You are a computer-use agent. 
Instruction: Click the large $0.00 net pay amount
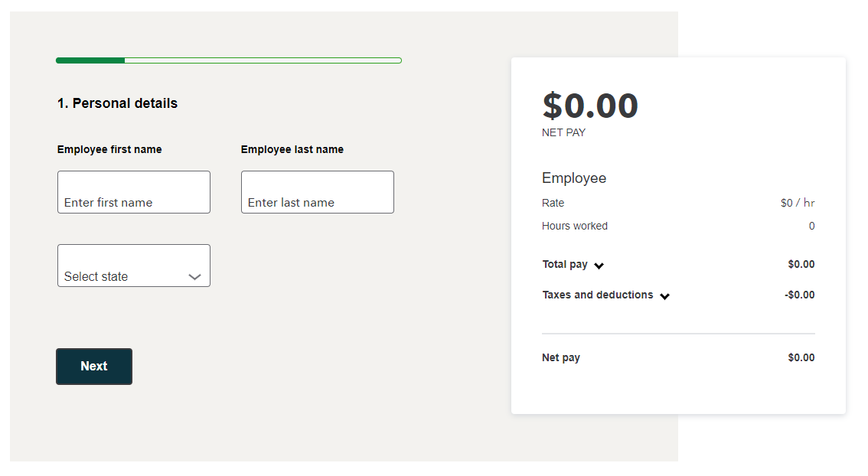pyautogui.click(x=590, y=106)
